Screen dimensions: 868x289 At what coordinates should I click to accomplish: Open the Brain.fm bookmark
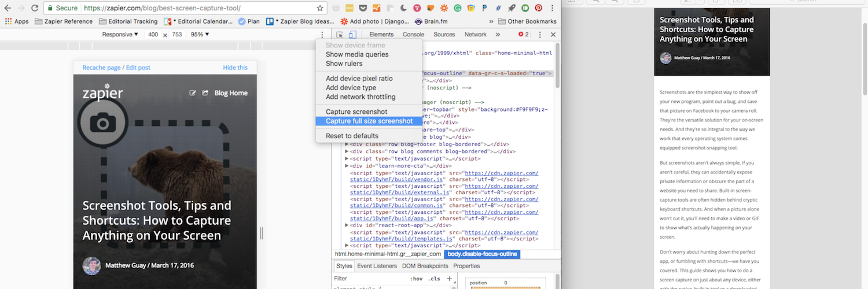click(x=432, y=21)
